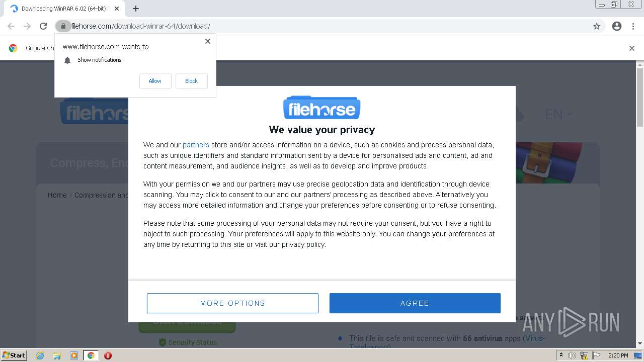Click the Security Status shield label
Viewport: 644px width, 362px height.
coord(188,342)
